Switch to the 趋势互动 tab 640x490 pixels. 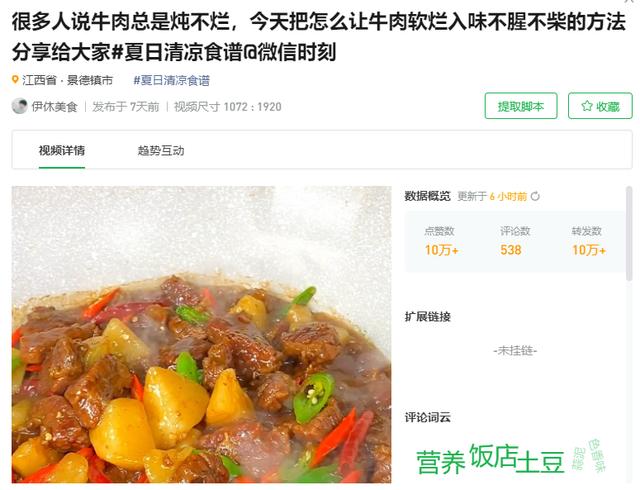click(161, 151)
